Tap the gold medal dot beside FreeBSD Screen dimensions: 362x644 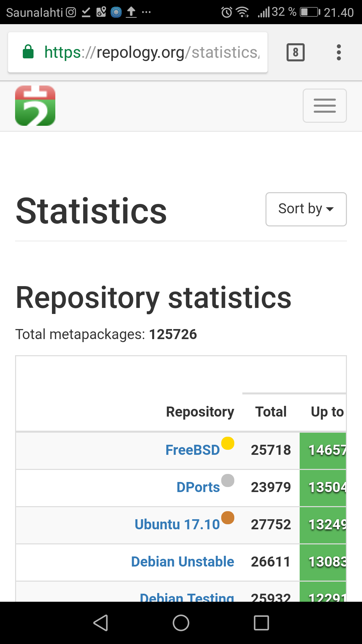tap(228, 443)
